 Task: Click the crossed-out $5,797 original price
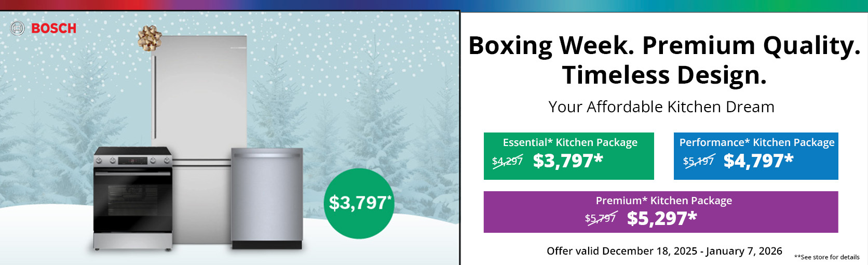coord(600,218)
